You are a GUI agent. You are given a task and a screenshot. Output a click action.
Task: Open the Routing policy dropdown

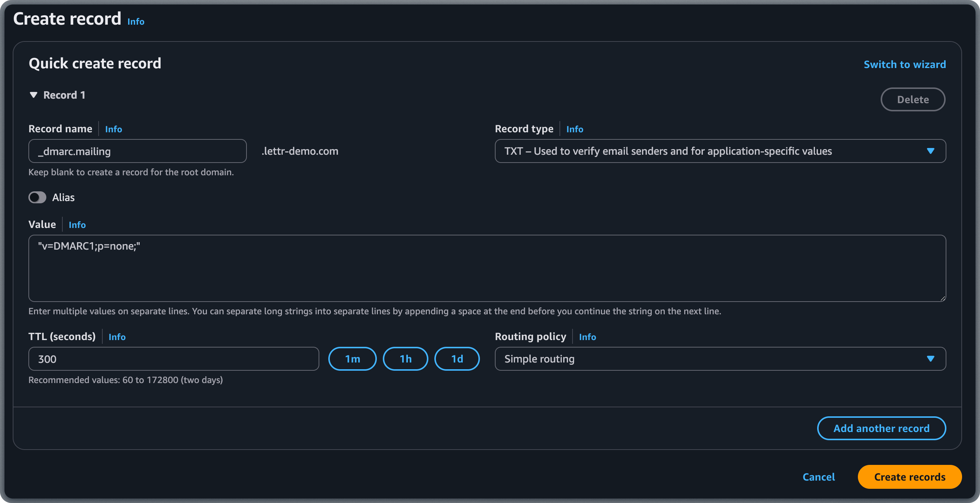pos(931,358)
